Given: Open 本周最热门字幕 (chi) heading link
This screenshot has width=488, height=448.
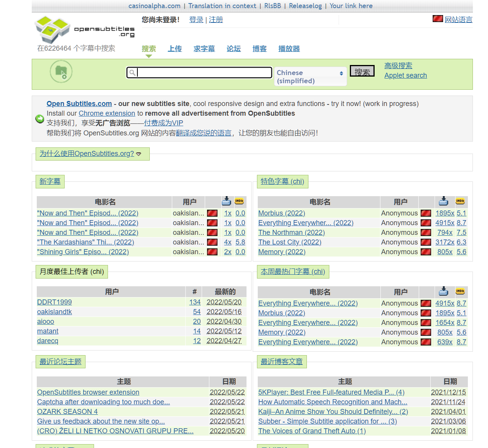Looking at the screenshot, I should click(x=293, y=272).
